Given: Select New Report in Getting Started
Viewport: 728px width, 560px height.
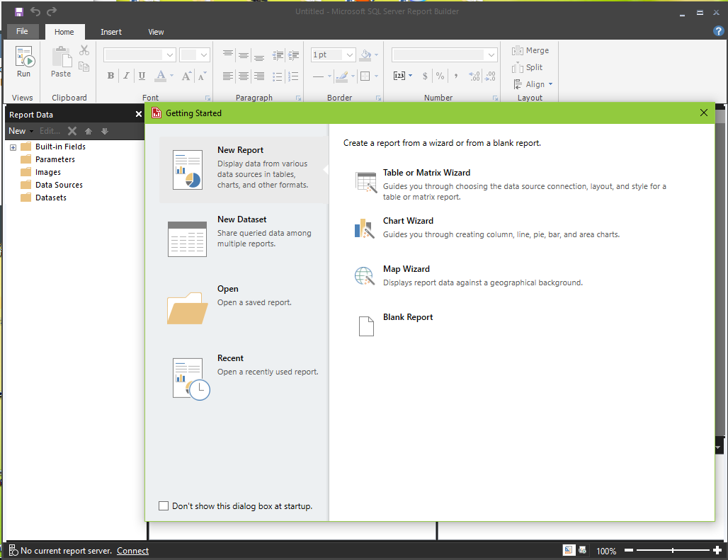Looking at the screenshot, I should coord(244,170).
